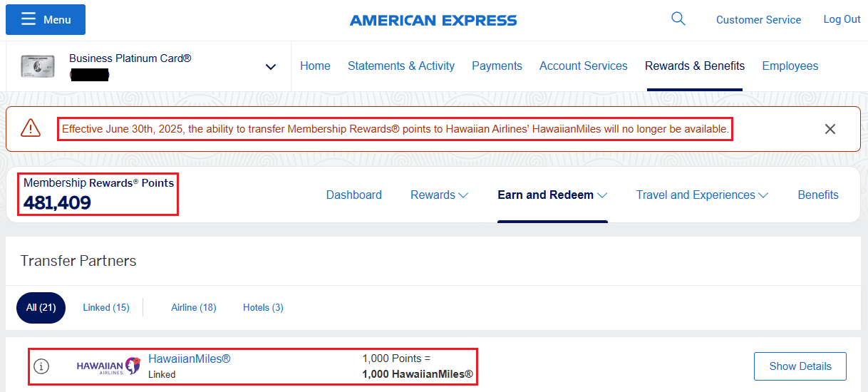868x392 pixels.
Task: Expand the Earn and Redeem dropdown
Action: pos(552,195)
